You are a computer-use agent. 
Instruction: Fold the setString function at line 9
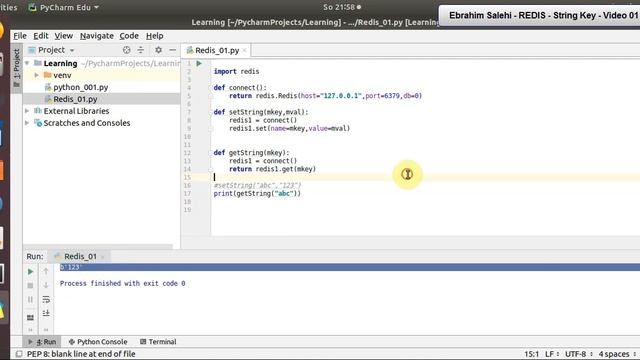point(211,129)
